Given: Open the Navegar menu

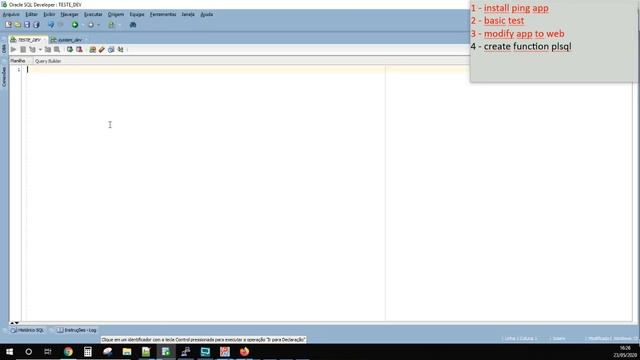Looking at the screenshot, I should [69, 14].
